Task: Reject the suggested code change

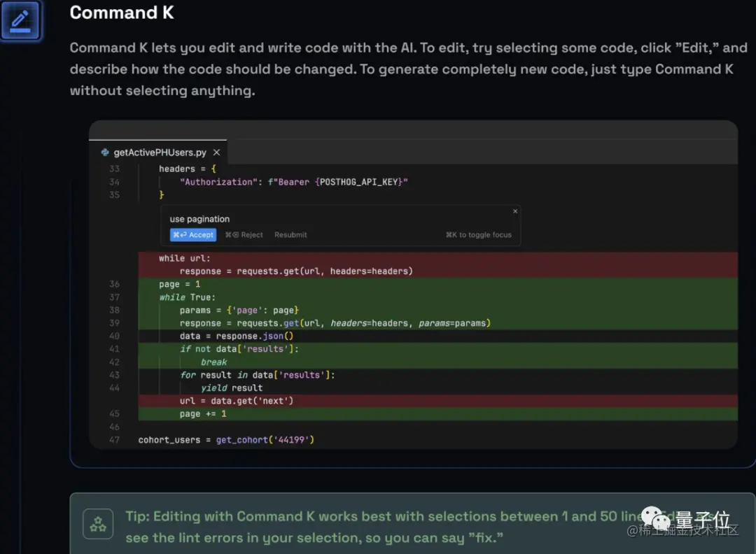Action: (x=244, y=234)
